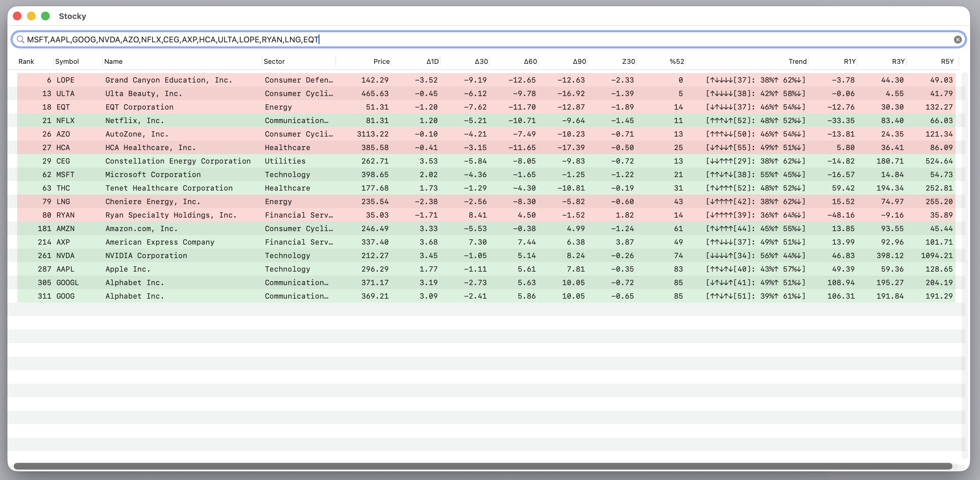Sort by the Z30 column header

tap(629, 61)
